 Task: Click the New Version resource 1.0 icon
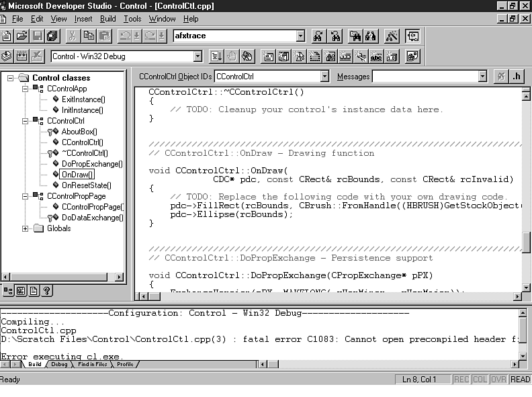(392, 56)
